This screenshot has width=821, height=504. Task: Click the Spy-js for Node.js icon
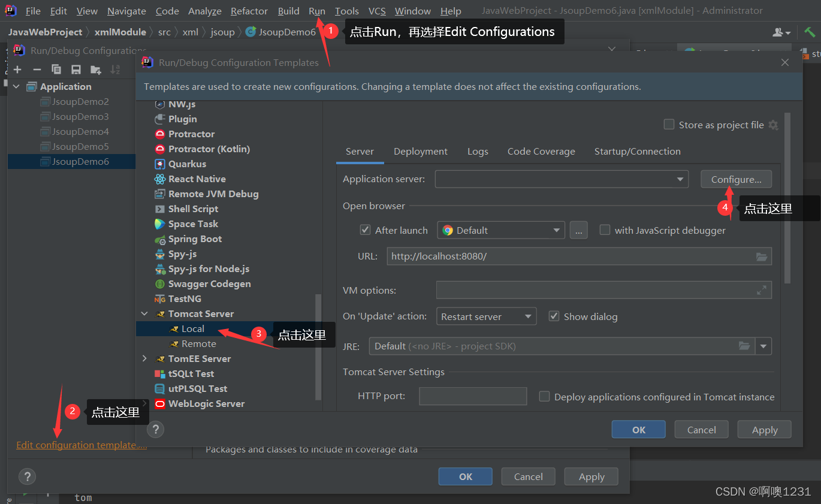(x=159, y=269)
